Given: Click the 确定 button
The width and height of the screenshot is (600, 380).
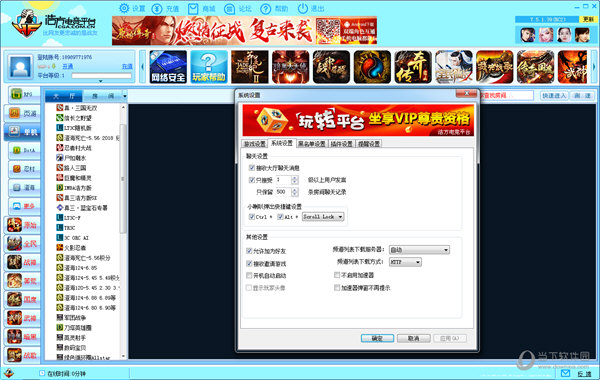Looking at the screenshot, I should 377,338.
